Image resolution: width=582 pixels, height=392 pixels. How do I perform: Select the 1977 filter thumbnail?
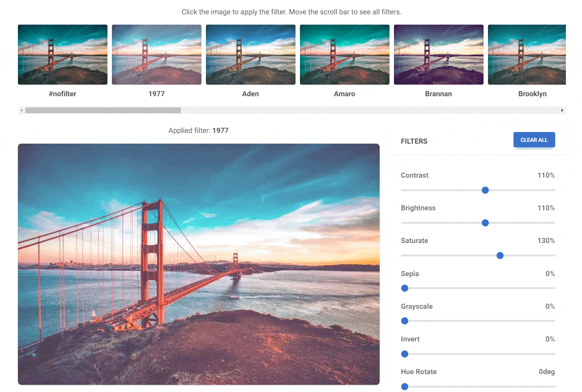coord(157,55)
